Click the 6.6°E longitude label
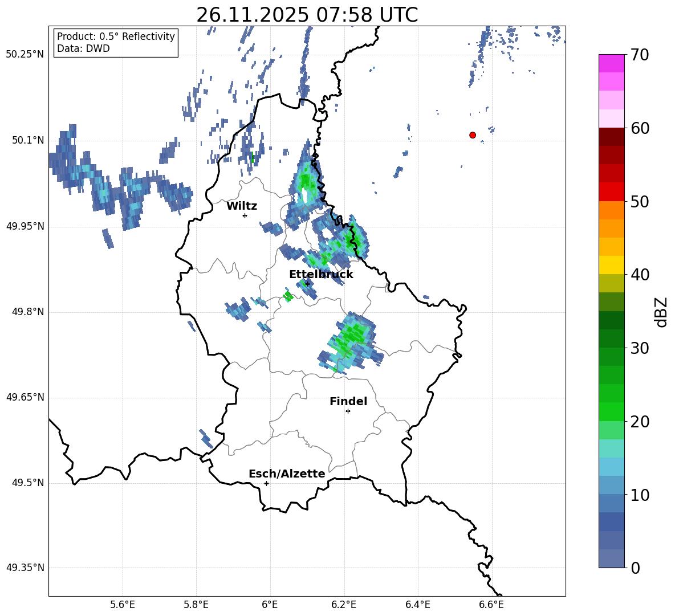This screenshot has width=675, height=616. click(491, 605)
